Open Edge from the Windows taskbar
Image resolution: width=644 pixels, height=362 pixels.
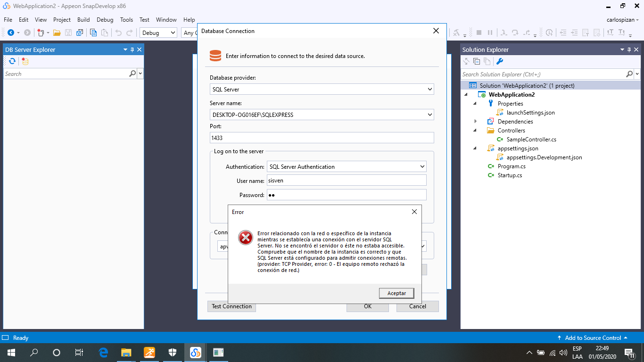(x=103, y=352)
